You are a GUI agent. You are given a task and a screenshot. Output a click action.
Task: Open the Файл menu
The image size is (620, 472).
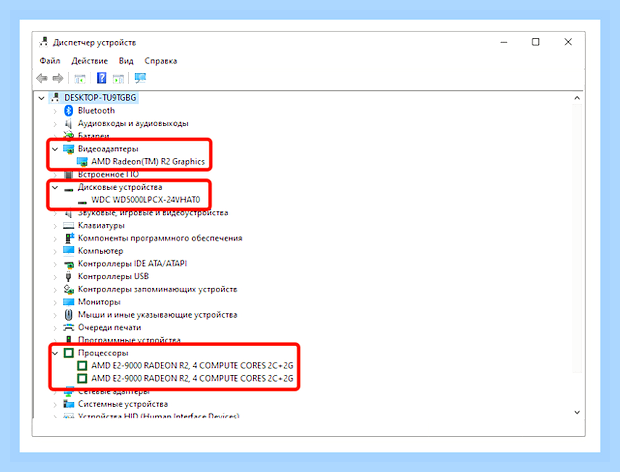click(50, 61)
